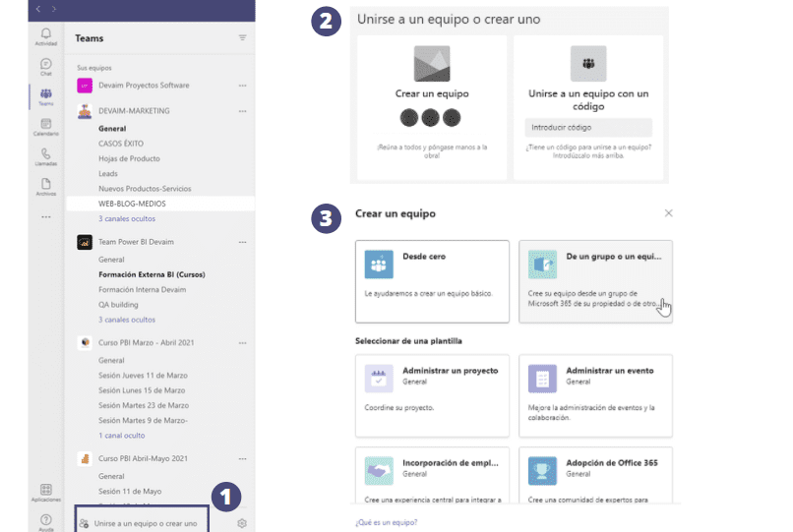The height and width of the screenshot is (532, 793).
Task: Select the Formación Interna Devaim channel
Action: coord(142,290)
